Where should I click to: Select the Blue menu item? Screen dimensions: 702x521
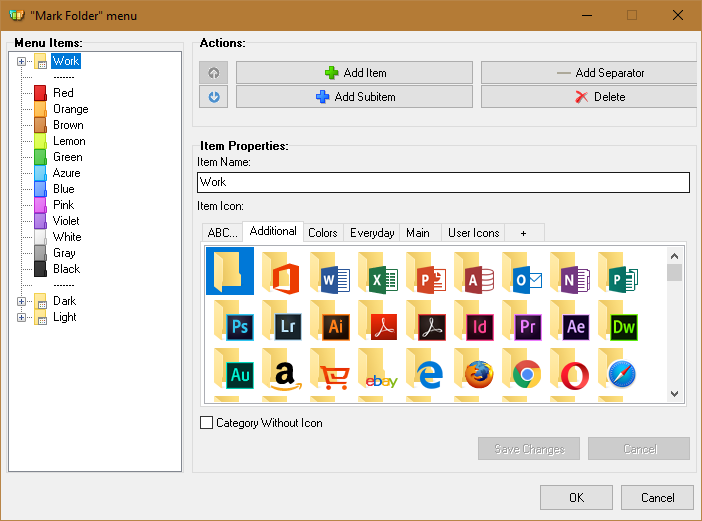click(x=64, y=189)
